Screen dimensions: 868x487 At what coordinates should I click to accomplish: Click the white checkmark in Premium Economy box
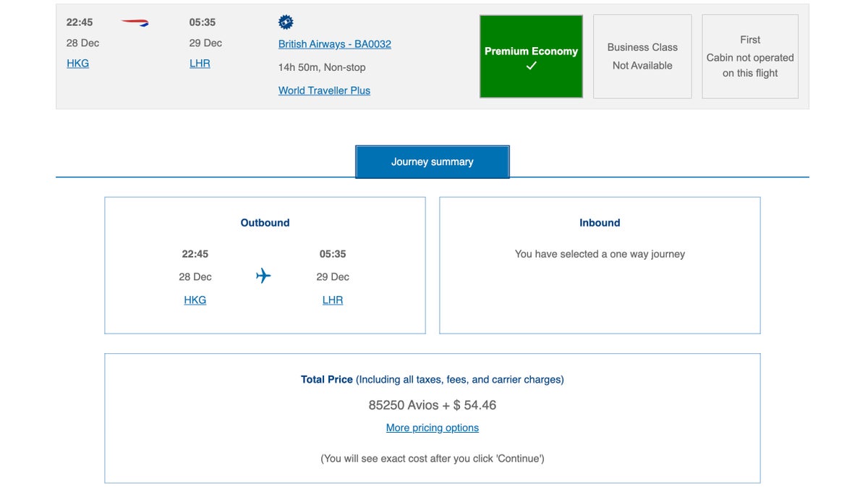pyautogui.click(x=532, y=65)
